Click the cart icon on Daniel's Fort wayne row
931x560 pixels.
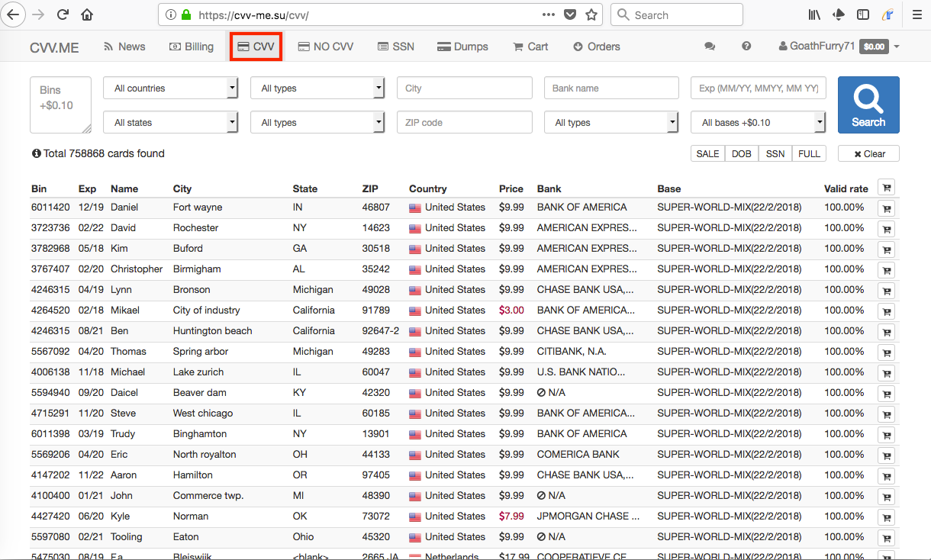click(x=887, y=208)
